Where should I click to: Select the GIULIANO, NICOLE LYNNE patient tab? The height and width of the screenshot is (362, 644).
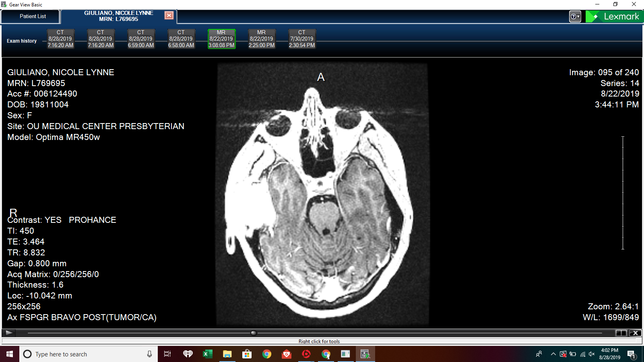[118, 16]
